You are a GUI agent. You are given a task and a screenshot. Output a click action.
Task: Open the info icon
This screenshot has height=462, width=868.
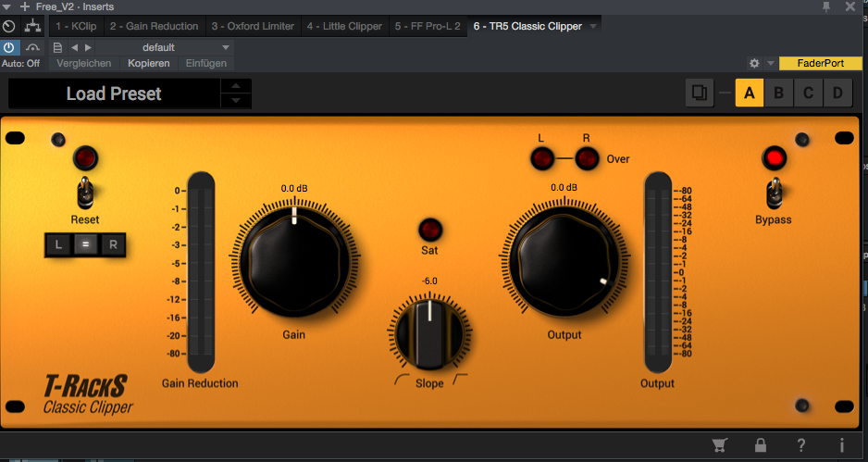[841, 444]
